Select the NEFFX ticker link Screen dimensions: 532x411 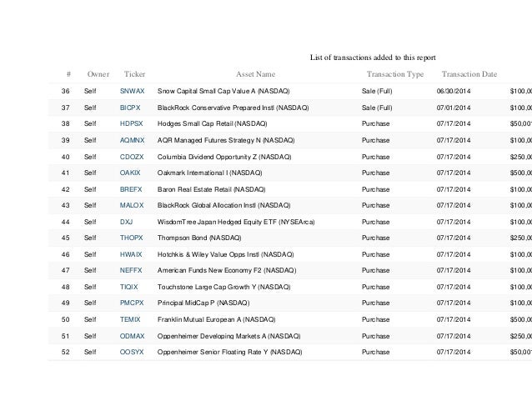pos(131,270)
